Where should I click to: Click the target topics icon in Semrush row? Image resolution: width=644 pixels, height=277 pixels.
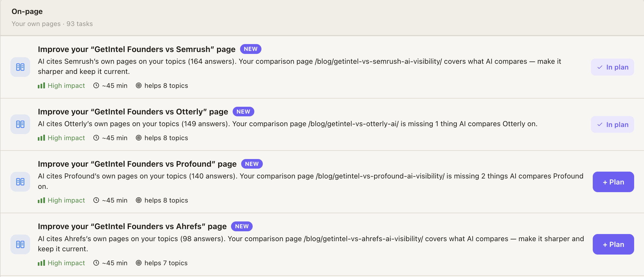click(139, 85)
